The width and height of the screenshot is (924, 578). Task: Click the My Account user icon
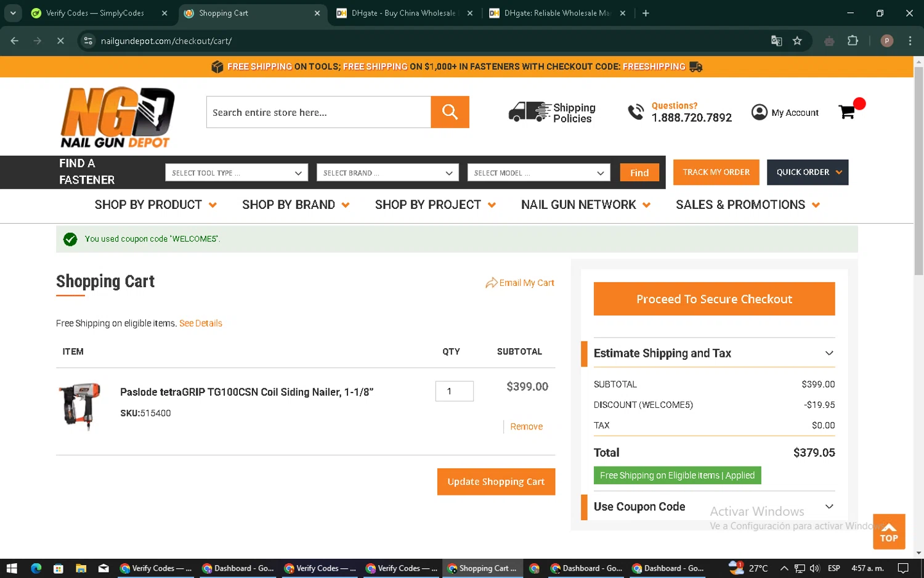[x=760, y=112]
